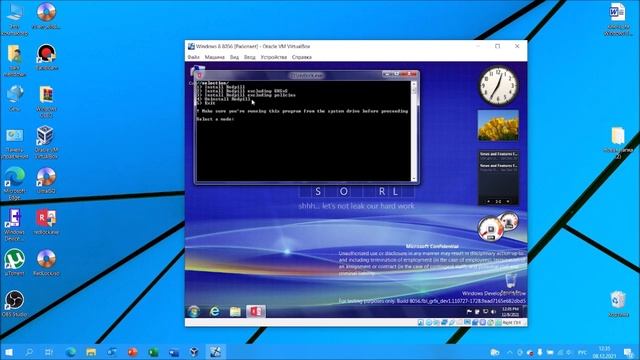Click the volume icon in VM tray

[493, 311]
